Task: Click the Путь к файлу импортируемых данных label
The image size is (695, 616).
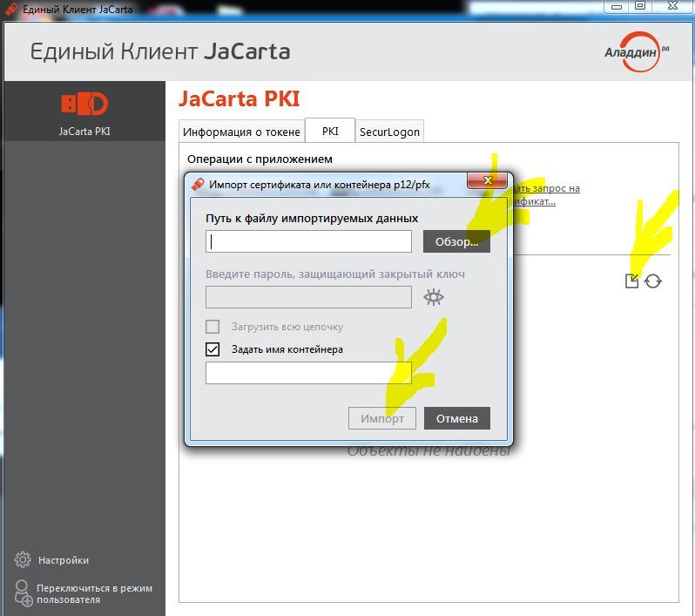Action: pyautogui.click(x=312, y=218)
